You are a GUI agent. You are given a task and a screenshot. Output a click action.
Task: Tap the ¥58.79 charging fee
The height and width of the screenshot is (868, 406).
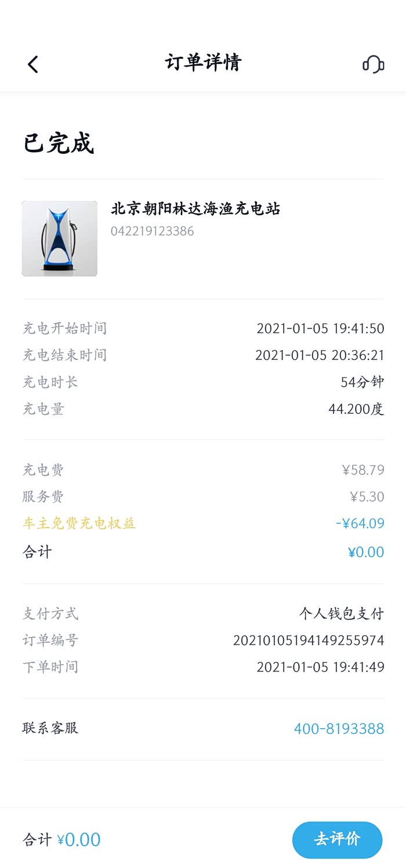click(363, 470)
